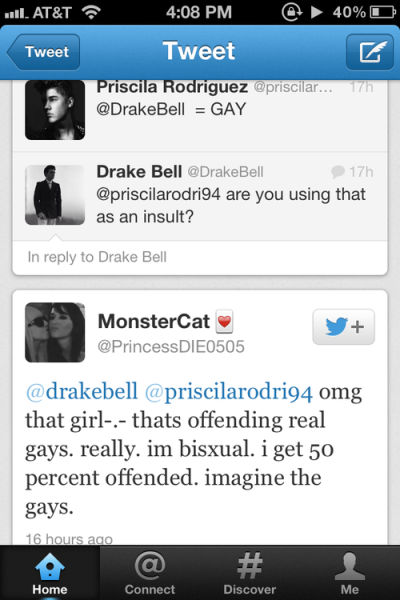This screenshot has width=400, height=600.
Task: Open MonsterCat's avatar image
Action: (55, 332)
